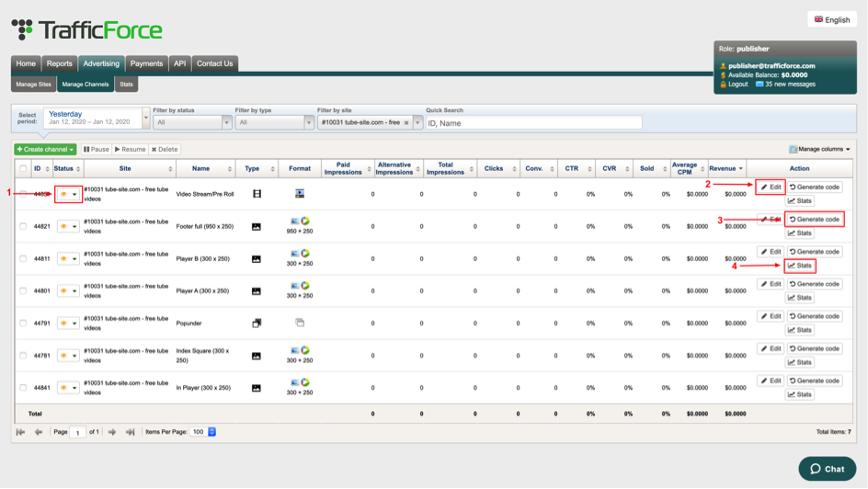Edit the Index Square channel
This screenshot has height=489, width=868.
[771, 348]
